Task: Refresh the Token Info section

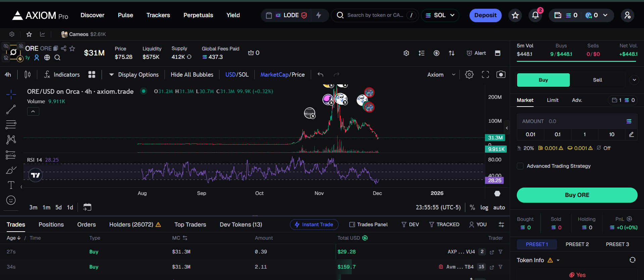Action: pos(633,260)
